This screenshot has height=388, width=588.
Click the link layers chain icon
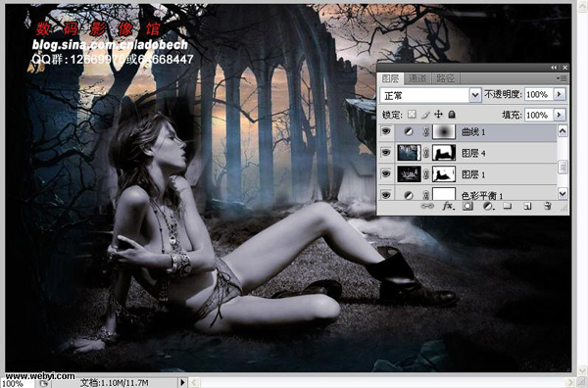[x=426, y=206]
